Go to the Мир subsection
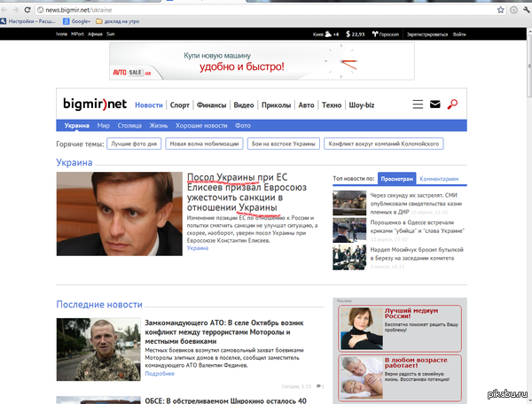 pos(104,126)
